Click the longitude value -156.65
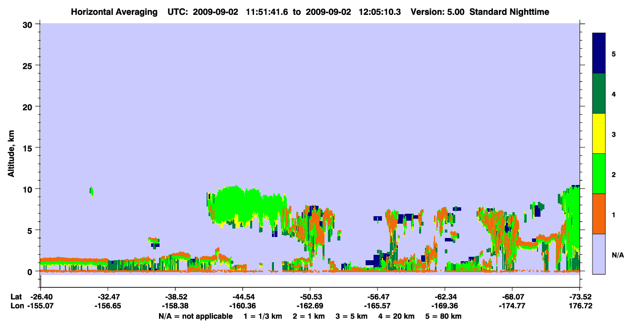 (x=107, y=306)
